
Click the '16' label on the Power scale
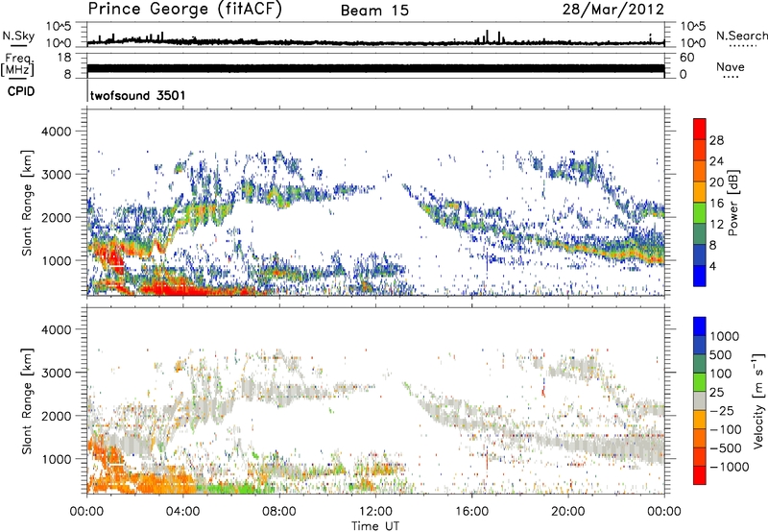click(716, 203)
